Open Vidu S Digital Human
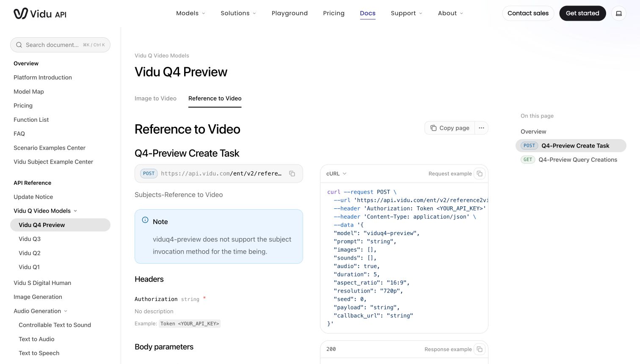This screenshot has width=640, height=364. click(42, 283)
